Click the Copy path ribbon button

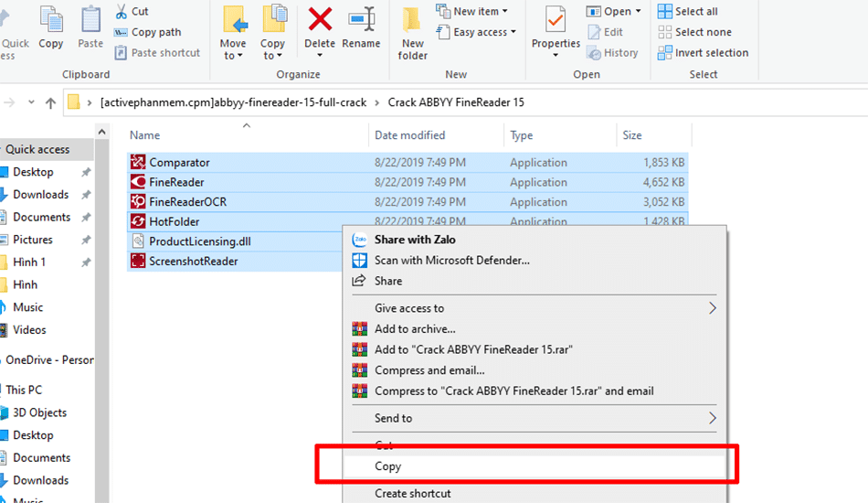pos(147,32)
